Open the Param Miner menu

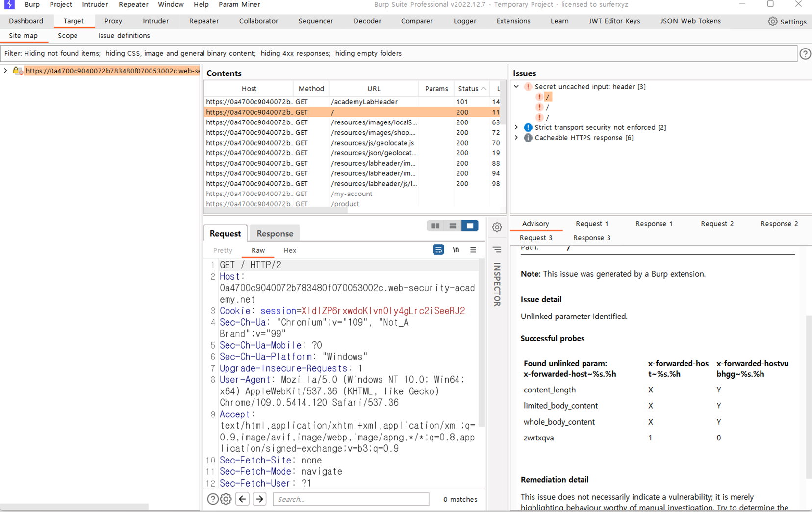coord(239,4)
